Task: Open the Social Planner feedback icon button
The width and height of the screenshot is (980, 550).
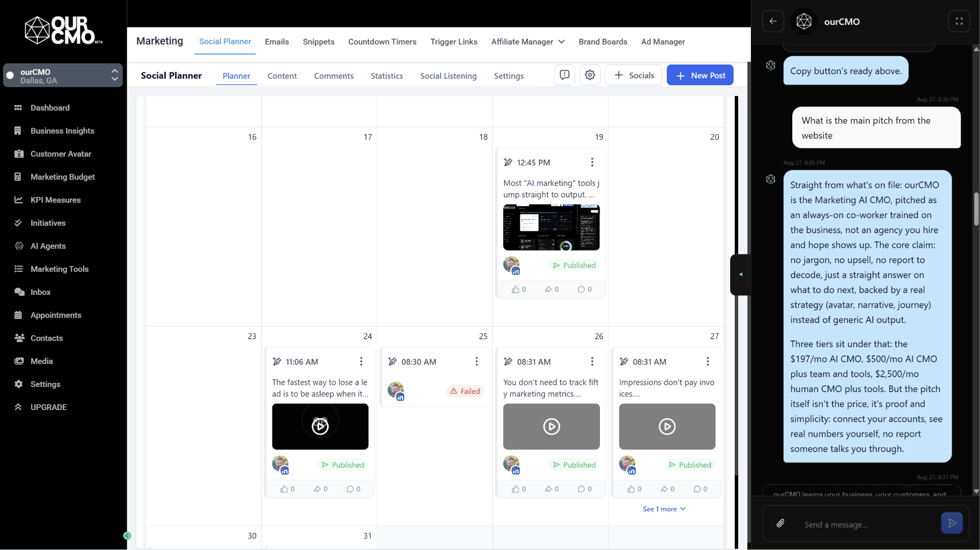Action: [x=565, y=75]
